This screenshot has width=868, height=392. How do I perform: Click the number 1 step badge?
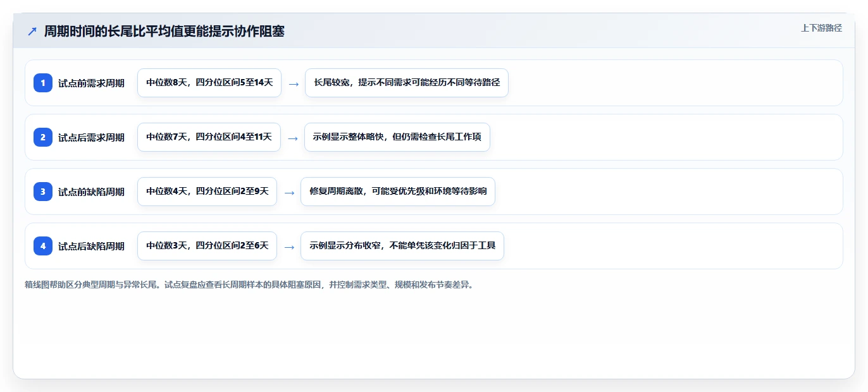(x=43, y=83)
